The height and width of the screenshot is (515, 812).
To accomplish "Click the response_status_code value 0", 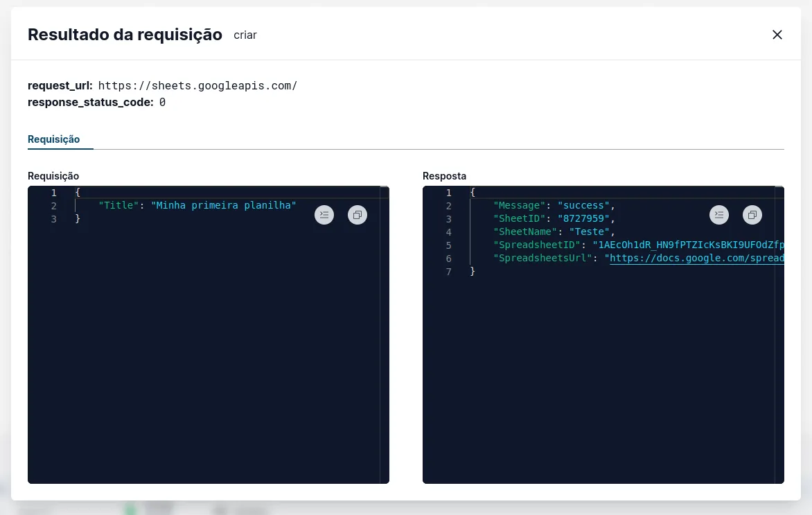I will (x=162, y=102).
